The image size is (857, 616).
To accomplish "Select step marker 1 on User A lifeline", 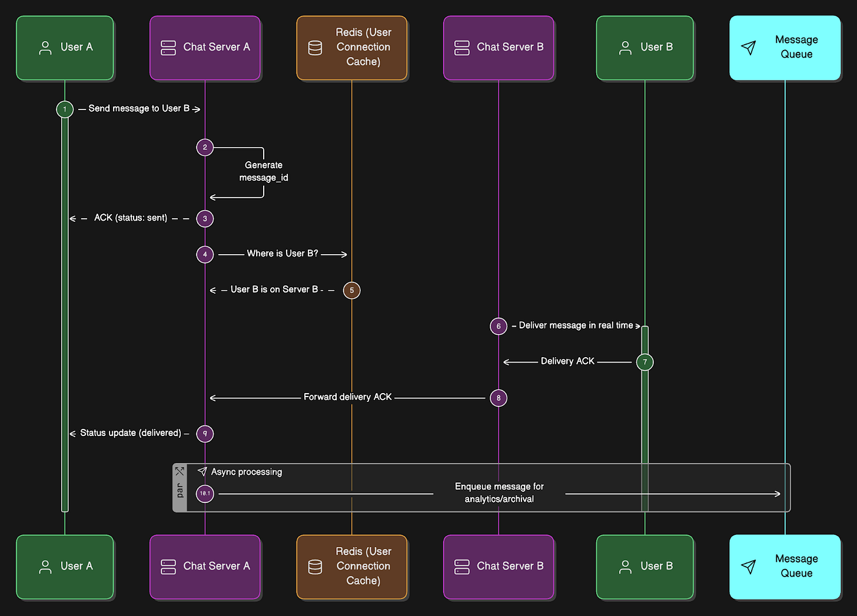I will (65, 109).
